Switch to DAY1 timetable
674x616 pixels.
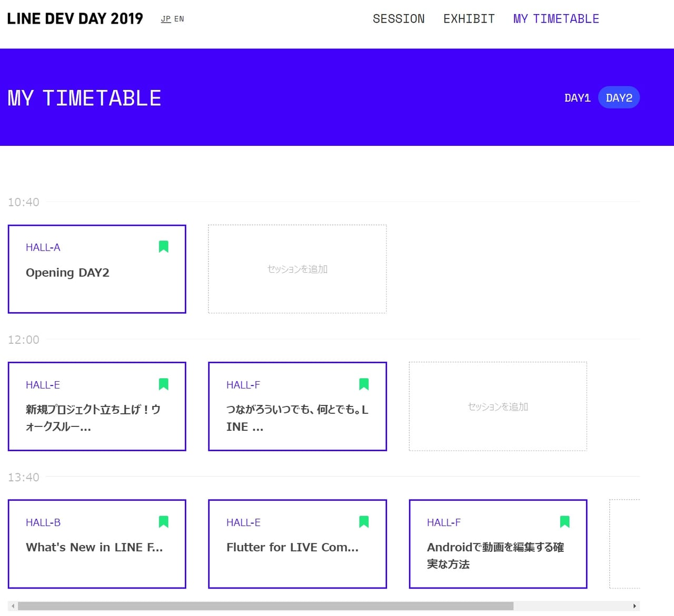tap(577, 98)
